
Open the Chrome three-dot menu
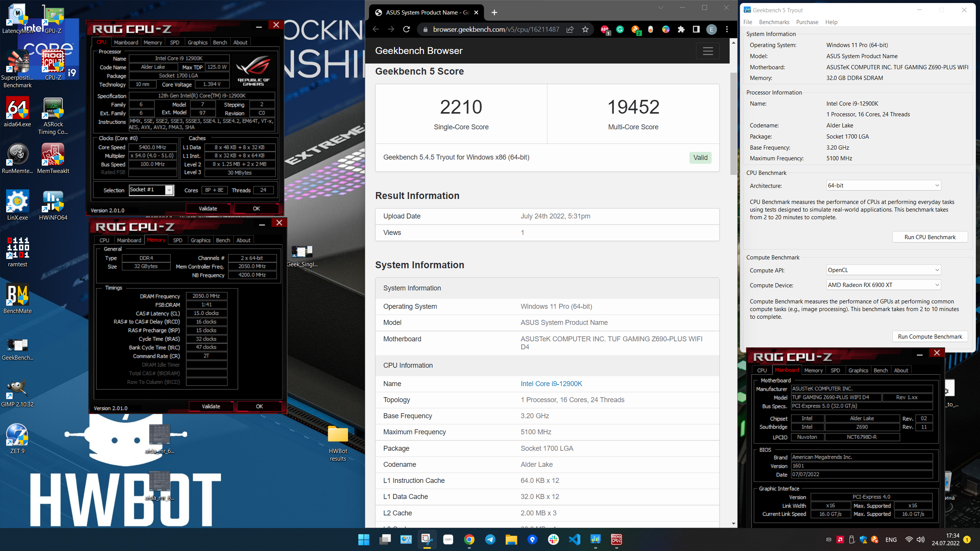coord(727,29)
